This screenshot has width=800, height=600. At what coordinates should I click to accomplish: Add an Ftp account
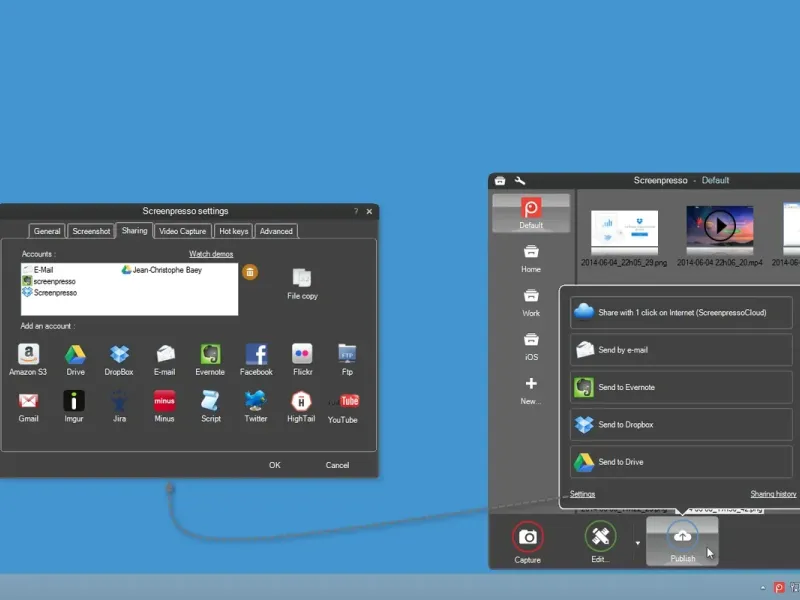tap(347, 359)
